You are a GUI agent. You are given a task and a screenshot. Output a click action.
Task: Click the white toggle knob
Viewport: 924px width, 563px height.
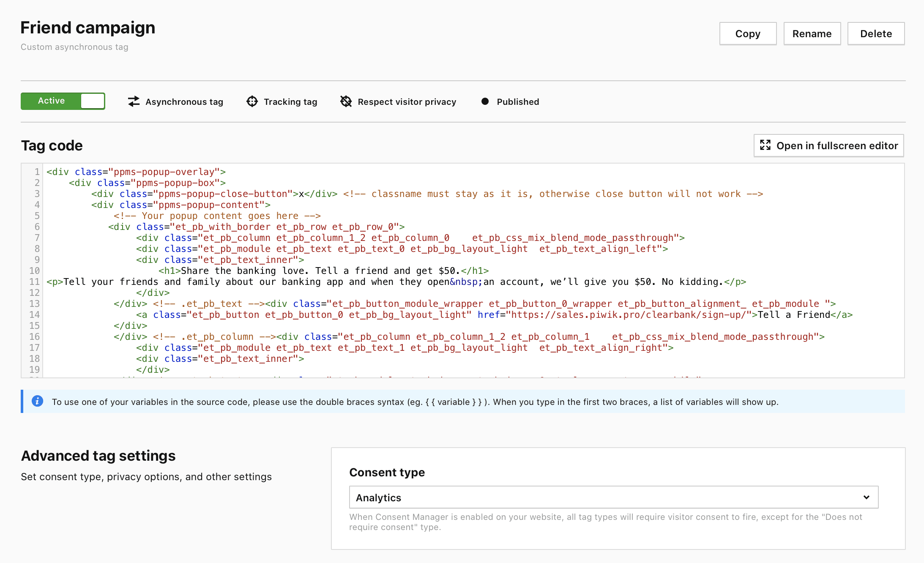click(x=93, y=101)
